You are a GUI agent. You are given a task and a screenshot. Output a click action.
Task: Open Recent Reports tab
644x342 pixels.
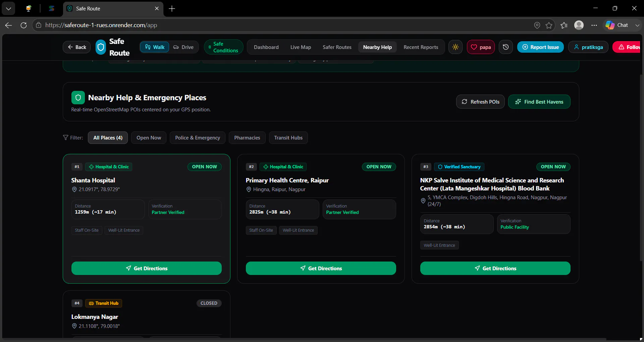421,47
